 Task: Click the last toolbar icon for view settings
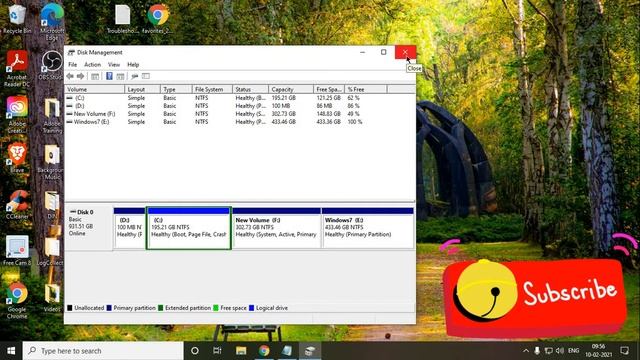tap(146, 76)
